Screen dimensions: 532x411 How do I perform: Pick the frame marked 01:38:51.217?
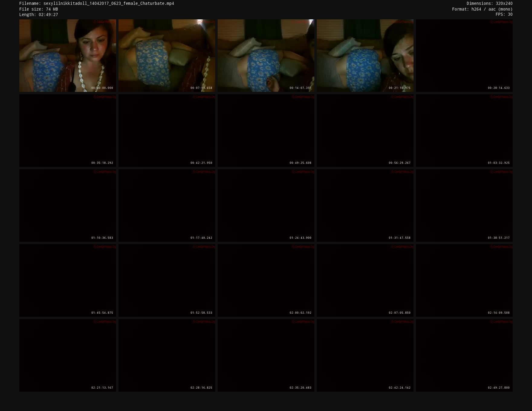464,205
